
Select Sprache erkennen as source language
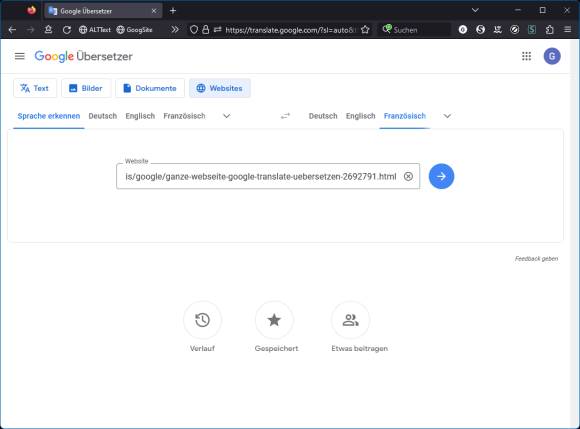[x=49, y=116]
